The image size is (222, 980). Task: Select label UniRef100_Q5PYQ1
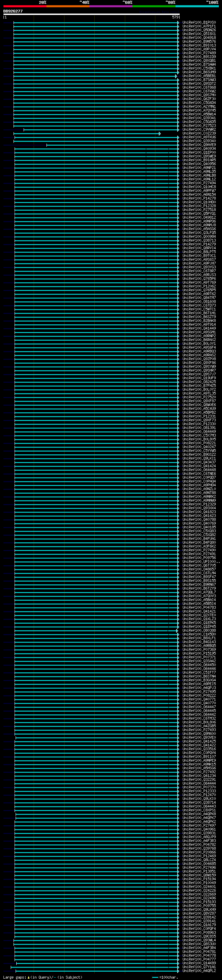[199, 214]
